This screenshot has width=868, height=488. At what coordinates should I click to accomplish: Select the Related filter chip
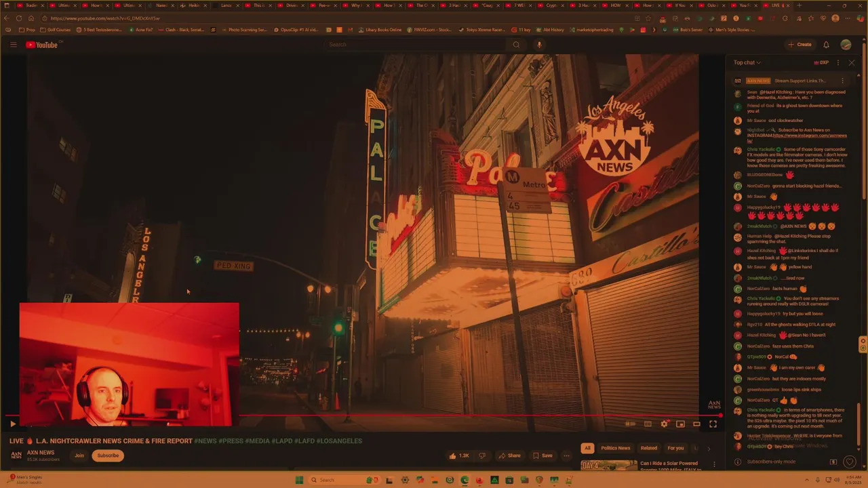[649, 448]
